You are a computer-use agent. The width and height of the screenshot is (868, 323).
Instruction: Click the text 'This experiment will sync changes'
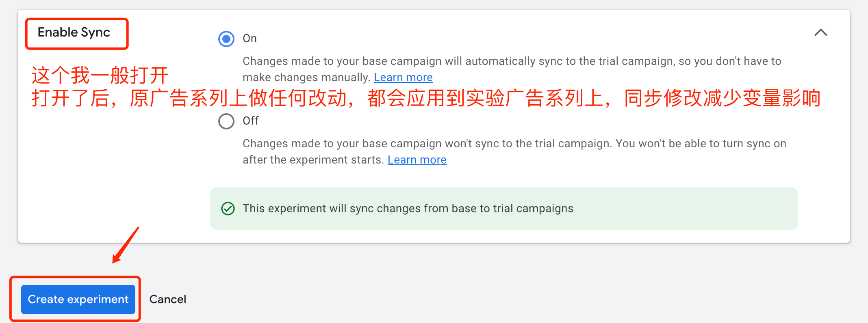point(408,208)
